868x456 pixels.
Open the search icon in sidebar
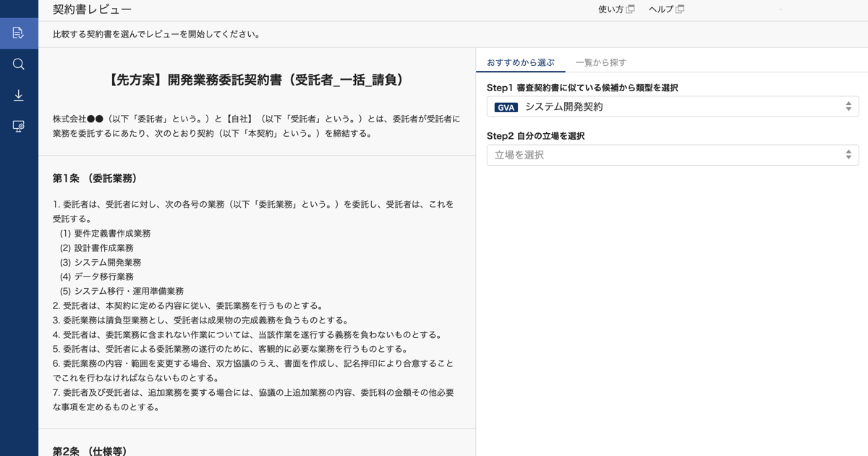click(x=19, y=64)
